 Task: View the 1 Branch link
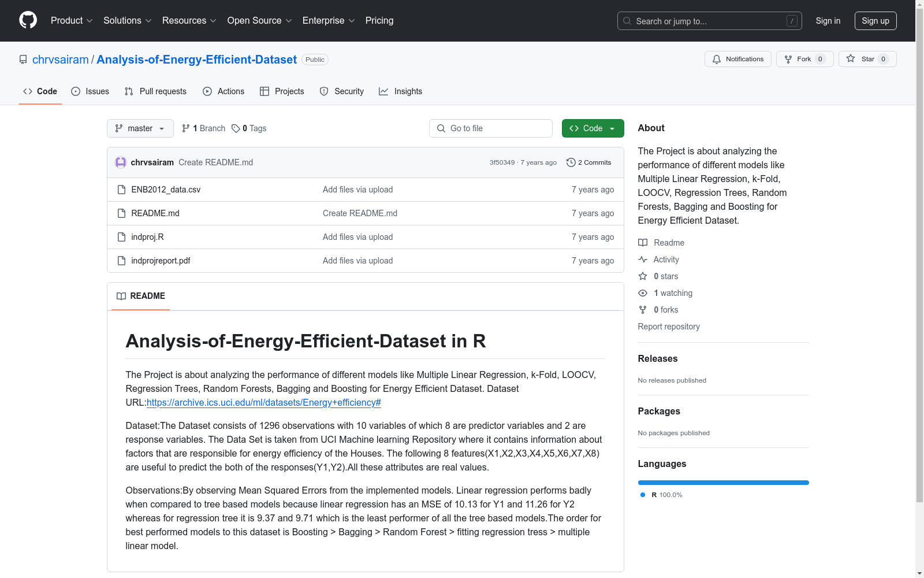[203, 128]
